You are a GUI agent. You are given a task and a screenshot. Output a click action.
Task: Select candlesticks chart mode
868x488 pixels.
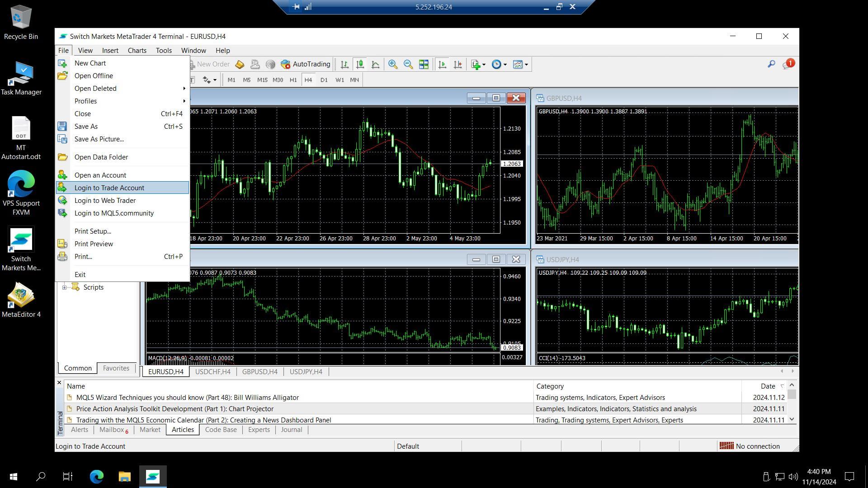pyautogui.click(x=360, y=64)
